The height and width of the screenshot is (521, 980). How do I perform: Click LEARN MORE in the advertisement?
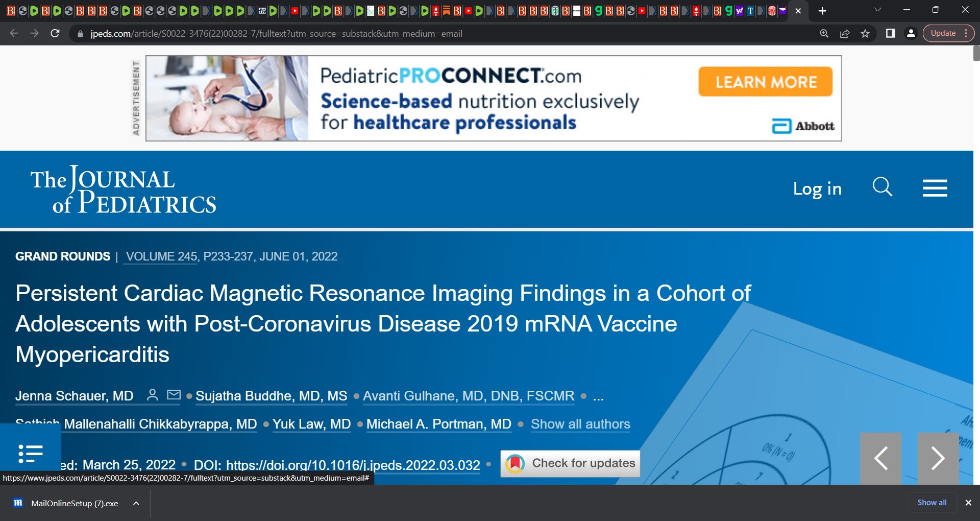(766, 82)
